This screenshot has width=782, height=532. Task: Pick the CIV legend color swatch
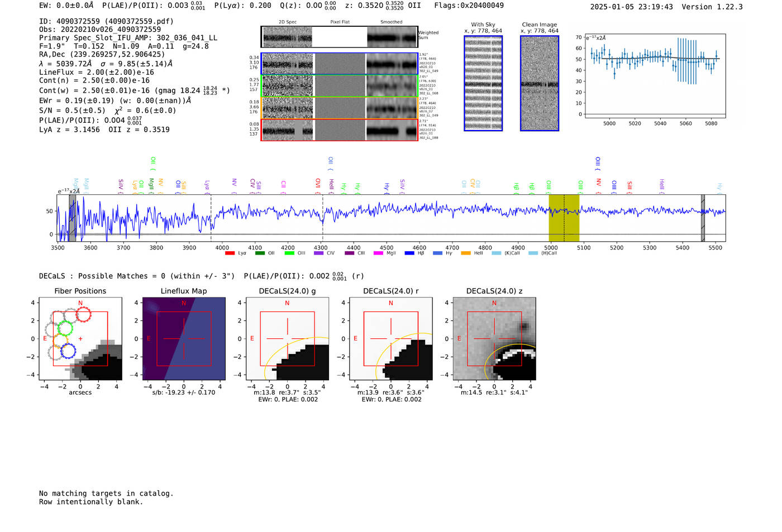click(x=319, y=253)
